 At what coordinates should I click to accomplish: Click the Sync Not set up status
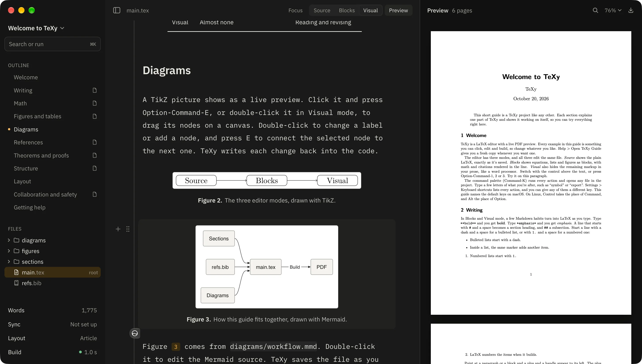click(x=52, y=324)
